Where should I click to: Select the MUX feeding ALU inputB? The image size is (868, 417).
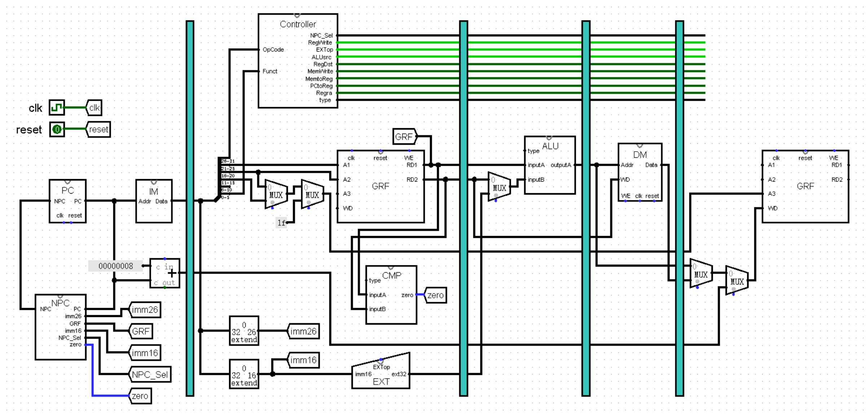click(499, 187)
